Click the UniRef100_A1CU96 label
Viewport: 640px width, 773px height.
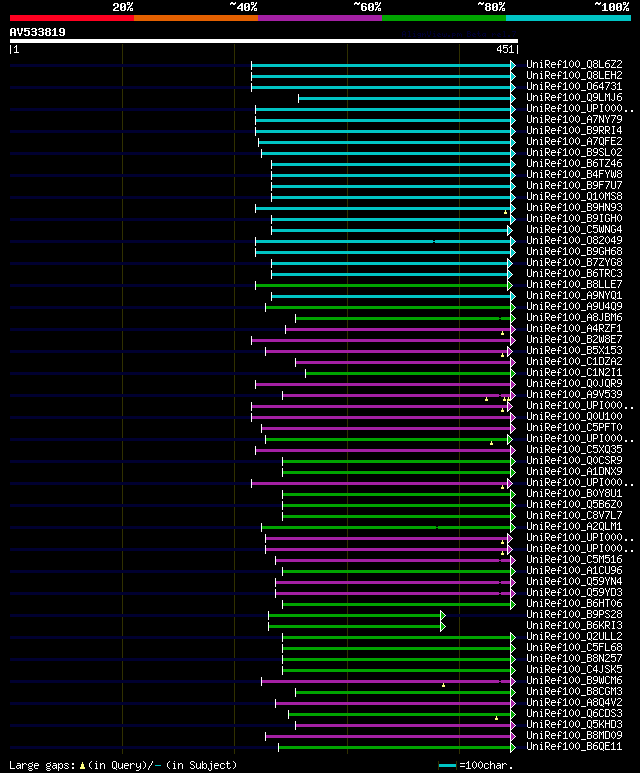tap(574, 571)
